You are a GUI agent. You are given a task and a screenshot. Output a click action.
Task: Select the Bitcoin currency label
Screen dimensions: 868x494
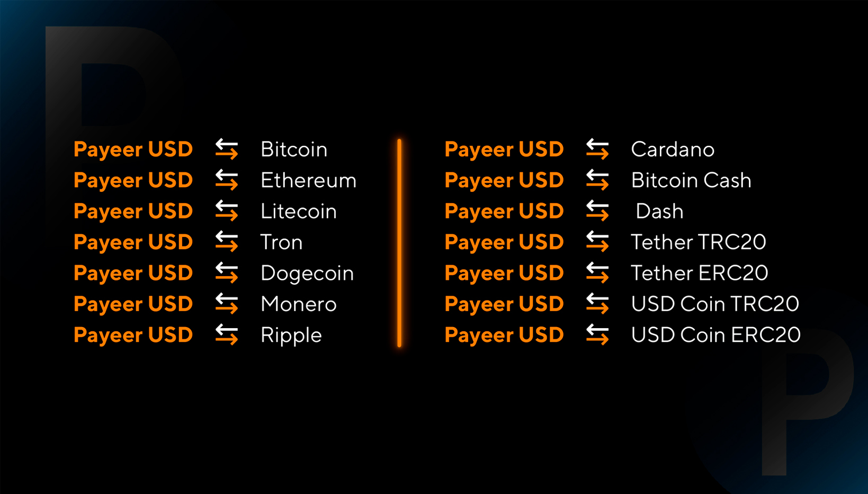click(x=294, y=149)
